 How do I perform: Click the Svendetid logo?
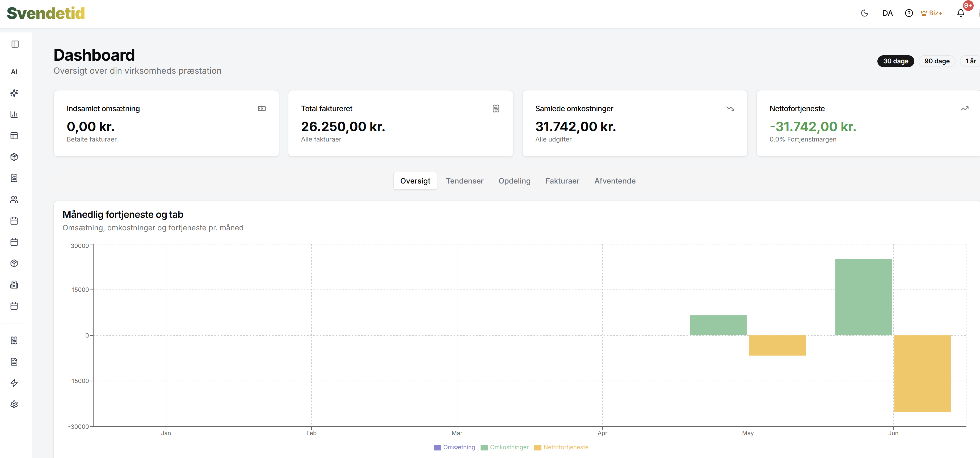46,13
